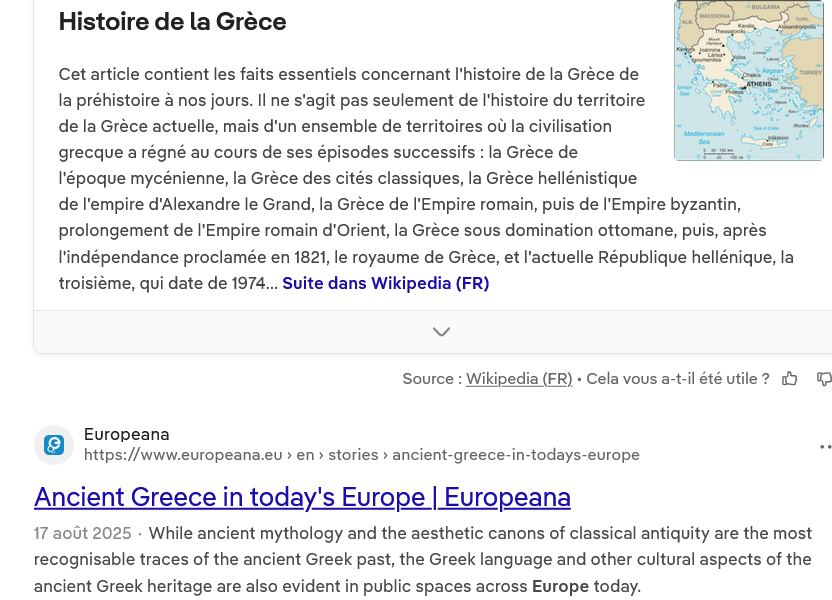Open 'Suite dans Wikipedia (FR)' link

(385, 283)
